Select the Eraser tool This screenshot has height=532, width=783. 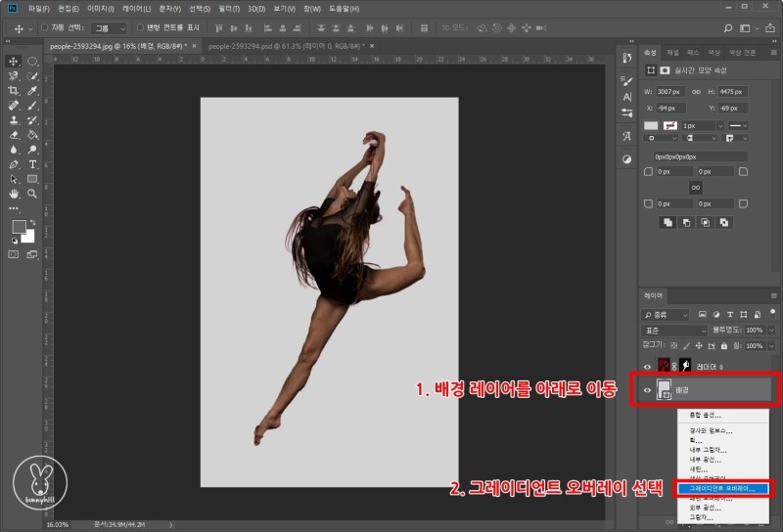click(x=14, y=135)
